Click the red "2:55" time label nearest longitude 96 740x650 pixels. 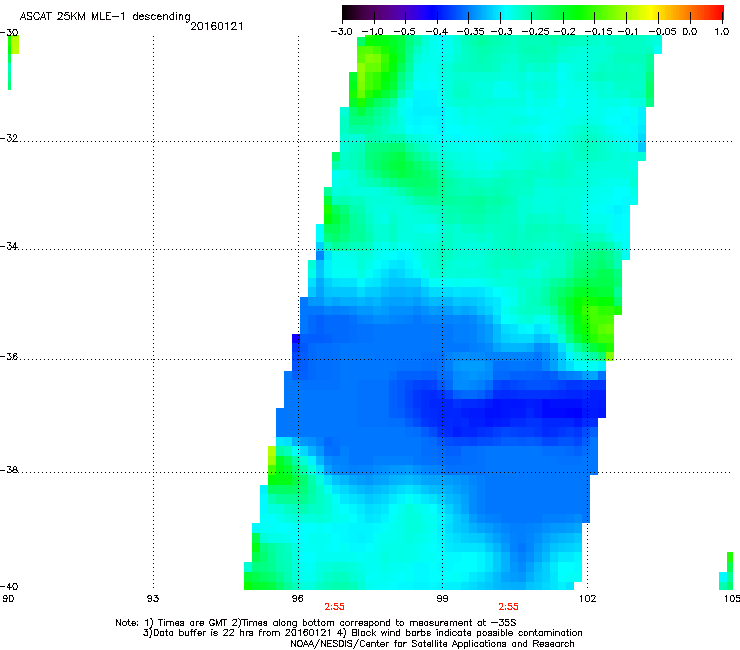pos(334,607)
